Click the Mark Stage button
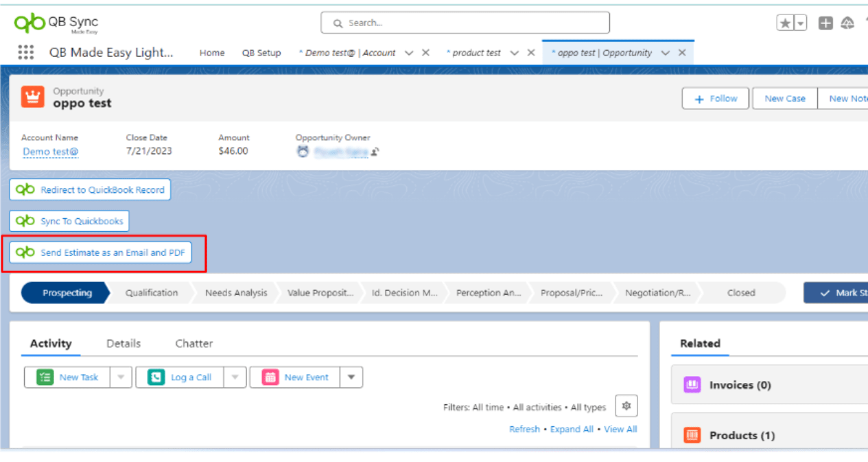This screenshot has height=462, width=868. pos(836,292)
